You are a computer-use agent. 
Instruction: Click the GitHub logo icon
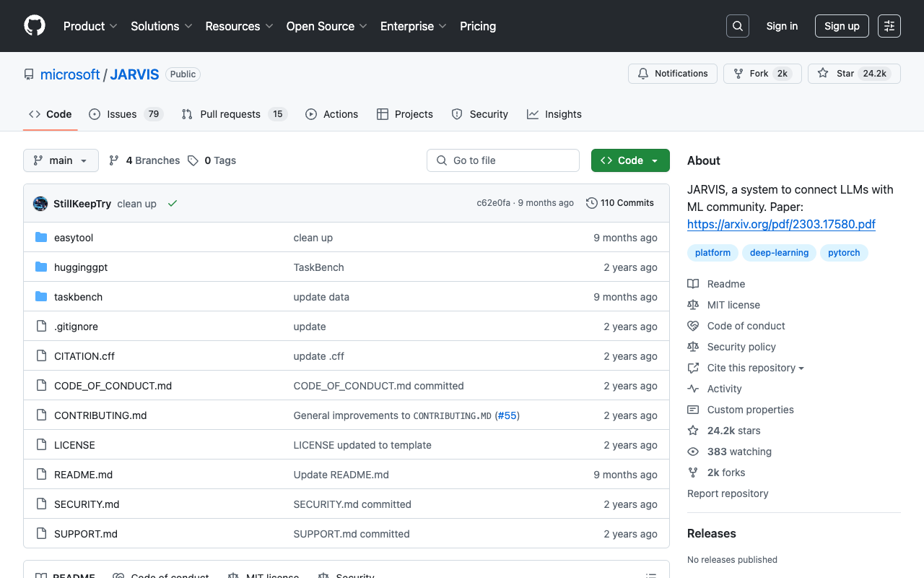(x=35, y=26)
